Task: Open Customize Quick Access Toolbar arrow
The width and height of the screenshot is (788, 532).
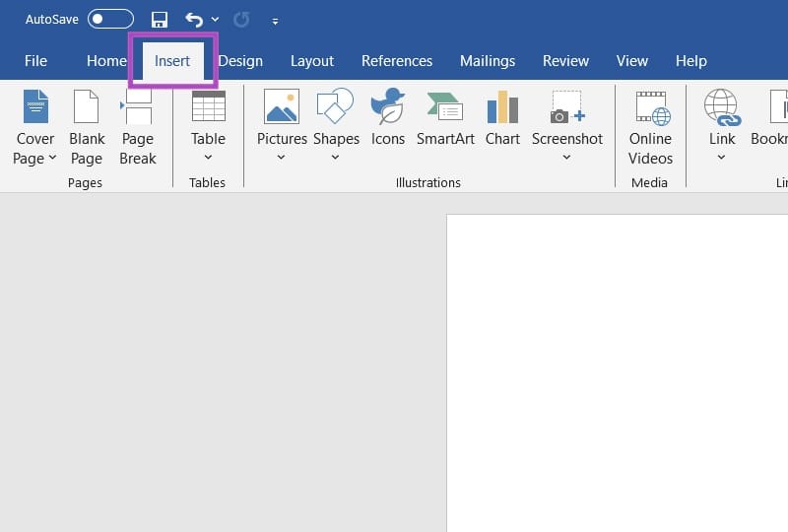Action: [275, 21]
